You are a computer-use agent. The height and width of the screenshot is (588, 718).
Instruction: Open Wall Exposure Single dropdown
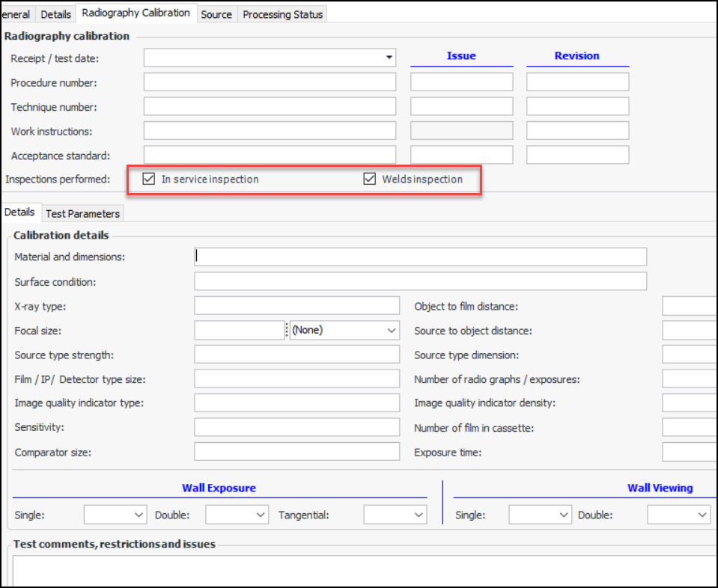pos(139,515)
